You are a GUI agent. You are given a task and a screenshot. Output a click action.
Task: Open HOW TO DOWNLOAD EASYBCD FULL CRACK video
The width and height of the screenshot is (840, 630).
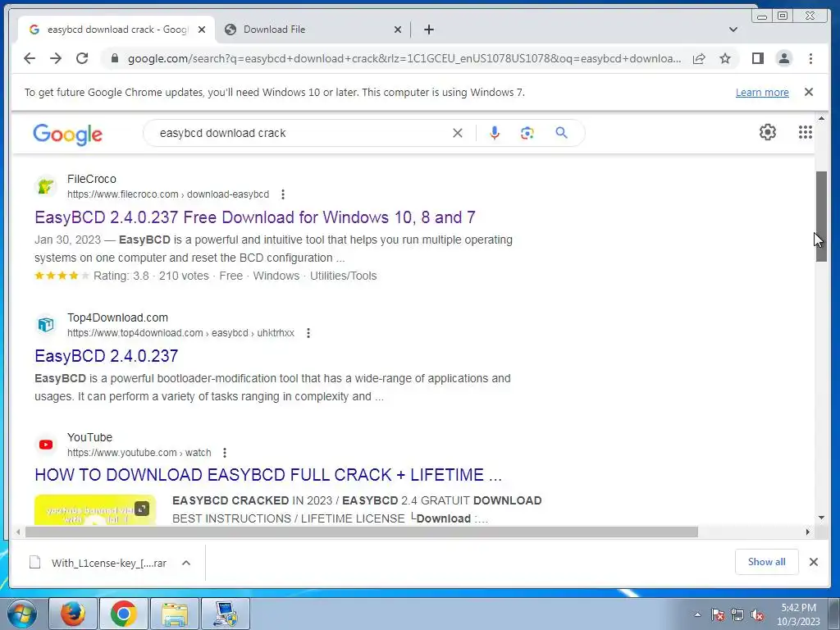tap(268, 475)
